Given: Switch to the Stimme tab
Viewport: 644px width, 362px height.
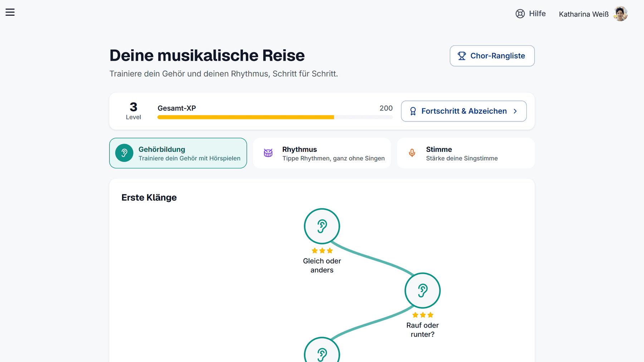Looking at the screenshot, I should (x=465, y=153).
